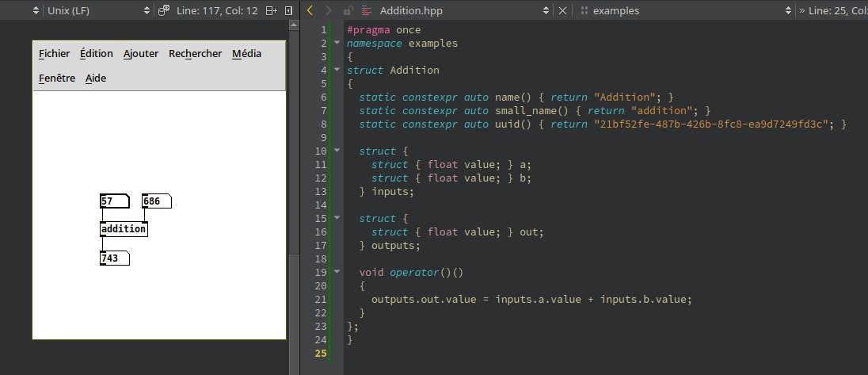Click the 'a;' member on line 11
This screenshot has height=375, width=868.
526,164
